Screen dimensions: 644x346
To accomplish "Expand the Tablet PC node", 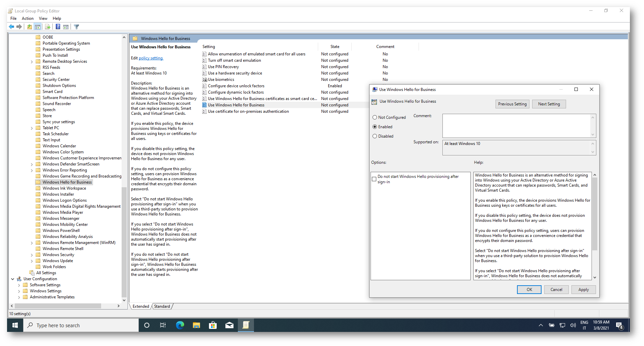I will tap(32, 128).
